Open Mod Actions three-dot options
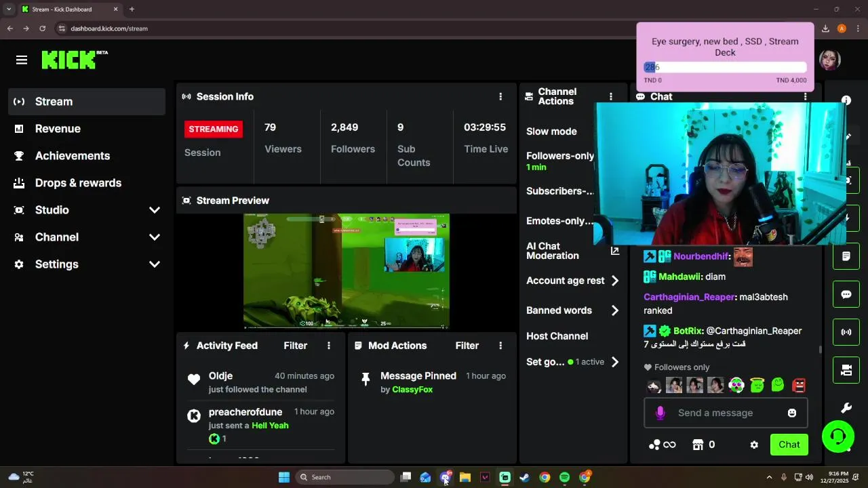868x488 pixels. [500, 346]
